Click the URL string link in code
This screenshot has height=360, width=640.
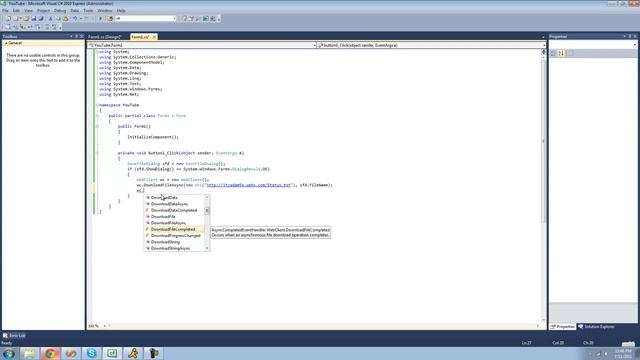[249, 185]
